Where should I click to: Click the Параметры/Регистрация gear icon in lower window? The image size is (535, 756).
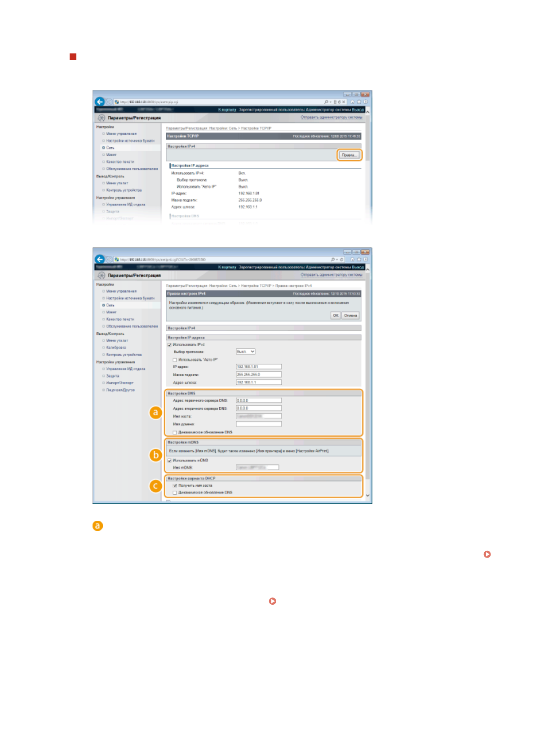click(102, 275)
